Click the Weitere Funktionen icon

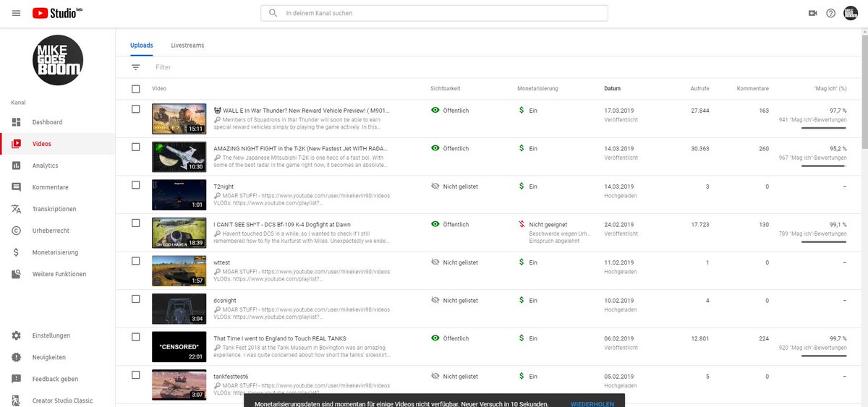coord(17,274)
